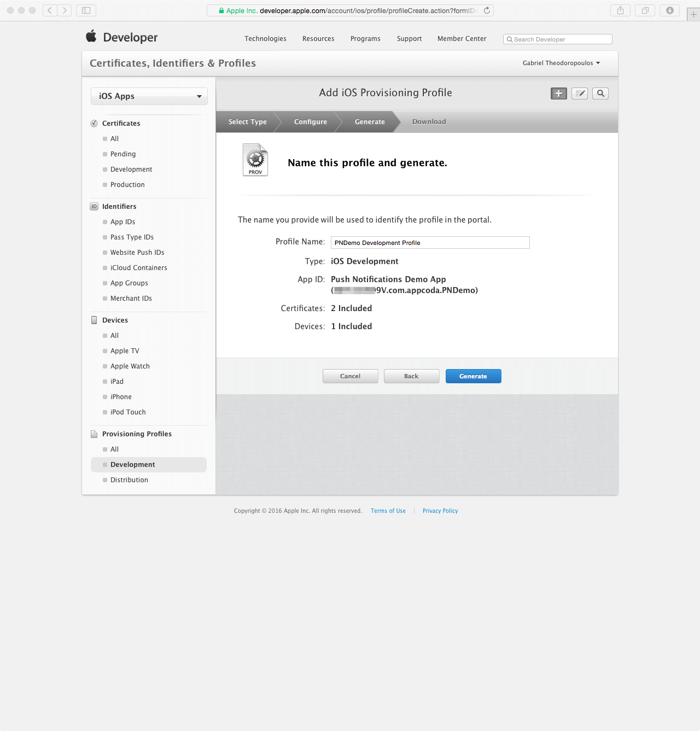Screen dimensions: 700x731
Task: Open the Support menu
Action: pyautogui.click(x=409, y=39)
